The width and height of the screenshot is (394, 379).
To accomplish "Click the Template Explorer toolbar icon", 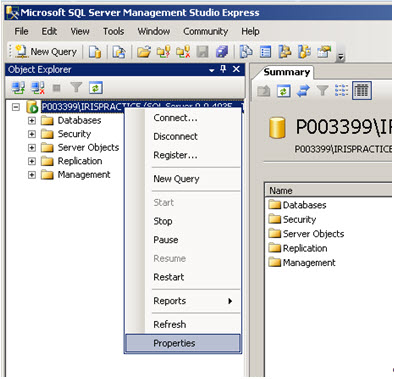I will point(304,52).
